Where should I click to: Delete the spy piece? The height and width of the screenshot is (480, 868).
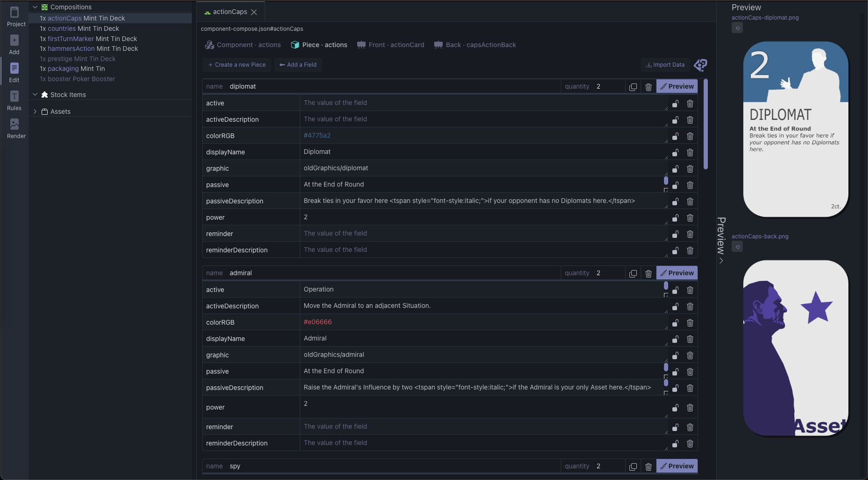click(x=649, y=466)
